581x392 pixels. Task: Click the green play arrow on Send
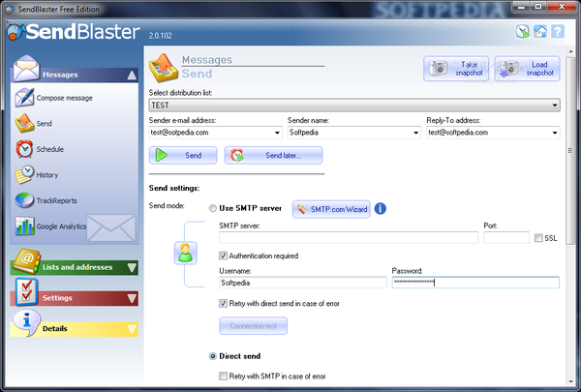[x=161, y=155]
